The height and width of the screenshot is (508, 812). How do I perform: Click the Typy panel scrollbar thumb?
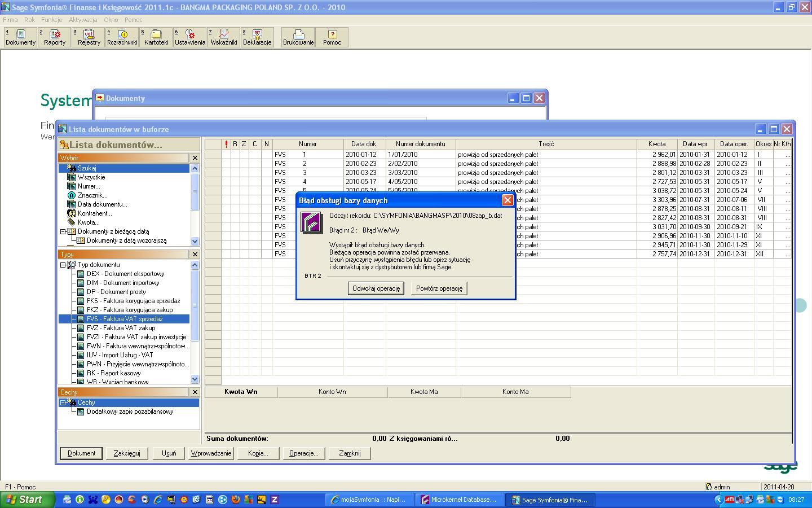[x=195, y=305]
